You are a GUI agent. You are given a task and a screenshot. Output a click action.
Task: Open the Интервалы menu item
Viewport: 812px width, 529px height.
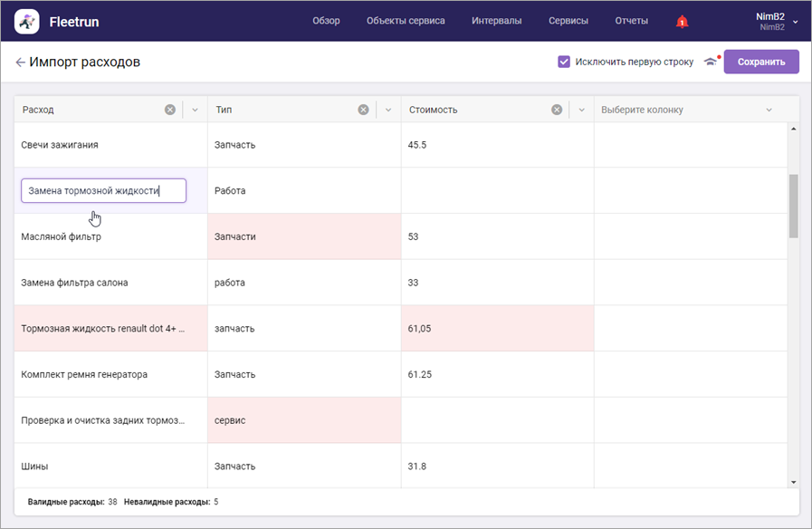coord(496,21)
